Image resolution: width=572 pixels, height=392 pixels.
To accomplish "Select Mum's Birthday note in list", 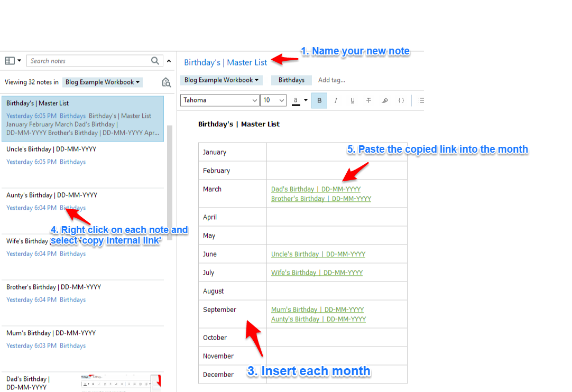I will pos(83,348).
